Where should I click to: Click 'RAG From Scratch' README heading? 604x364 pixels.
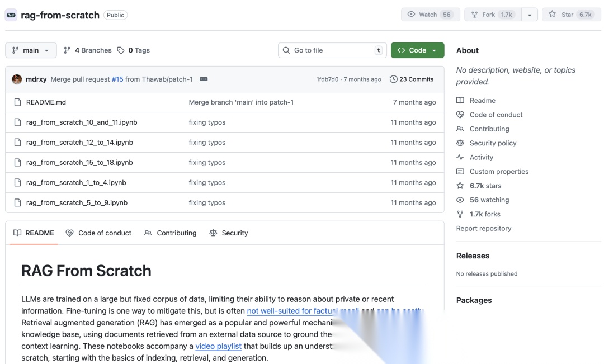[86, 271]
